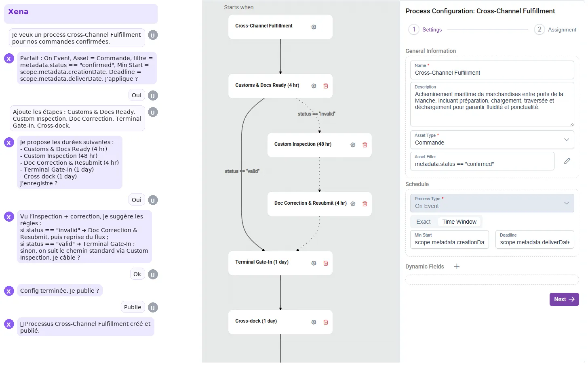Open Doc Correction & Resubmit settings gear

[353, 204]
